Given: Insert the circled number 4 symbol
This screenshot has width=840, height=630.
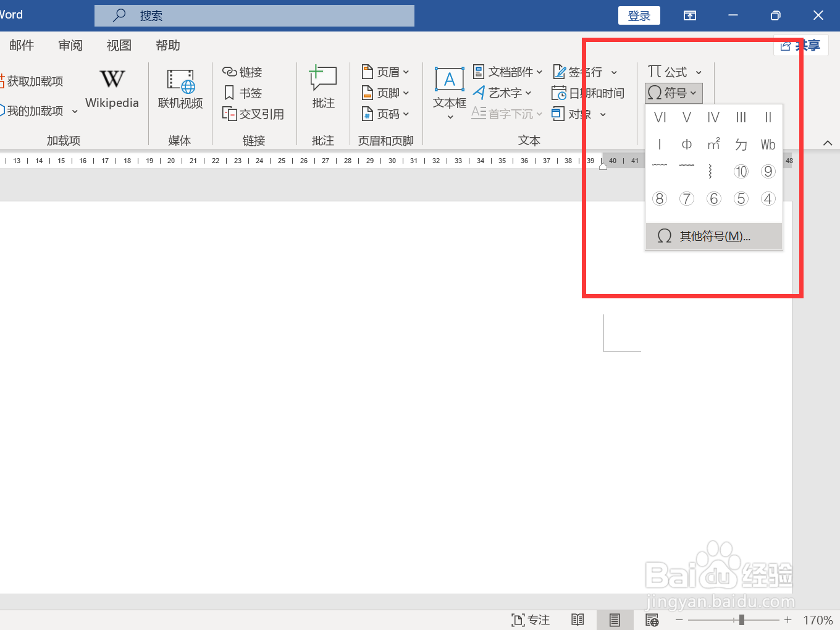Looking at the screenshot, I should (x=768, y=199).
